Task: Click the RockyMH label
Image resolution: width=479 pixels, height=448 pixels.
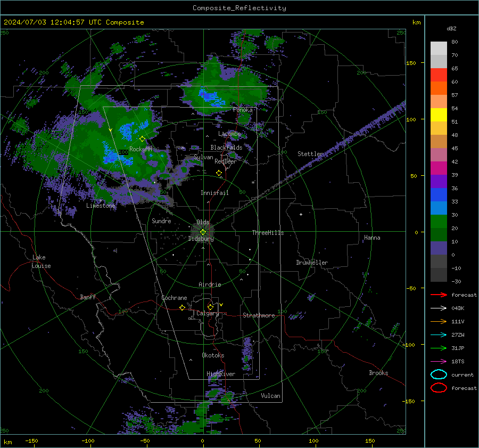Action: (141, 149)
